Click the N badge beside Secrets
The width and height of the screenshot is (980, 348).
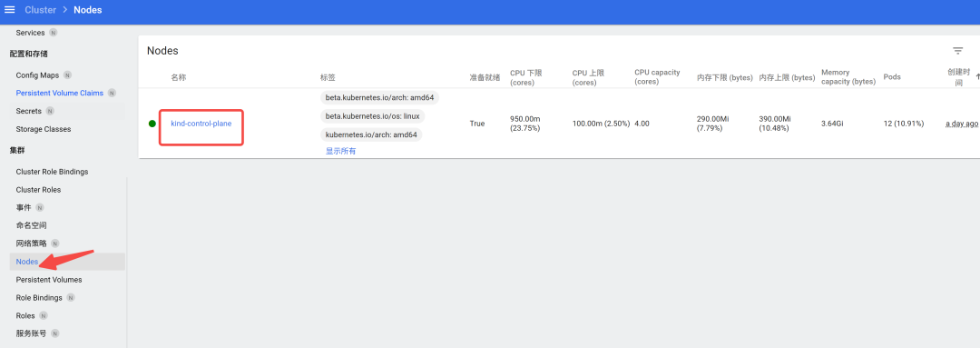50,112
